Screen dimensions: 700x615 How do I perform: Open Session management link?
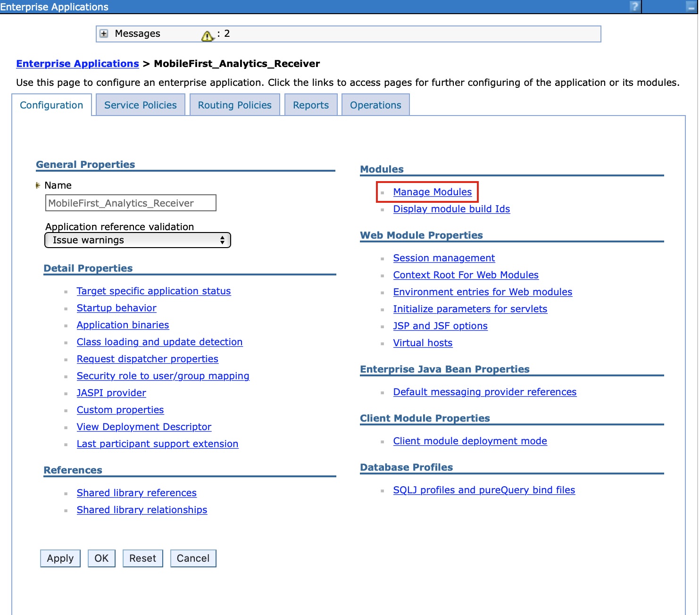pos(444,258)
